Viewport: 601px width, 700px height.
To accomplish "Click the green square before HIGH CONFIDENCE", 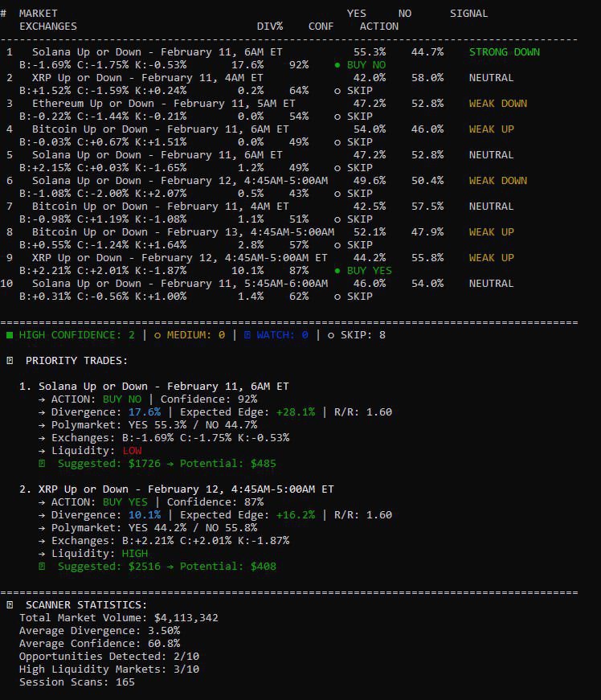I will point(10,335).
